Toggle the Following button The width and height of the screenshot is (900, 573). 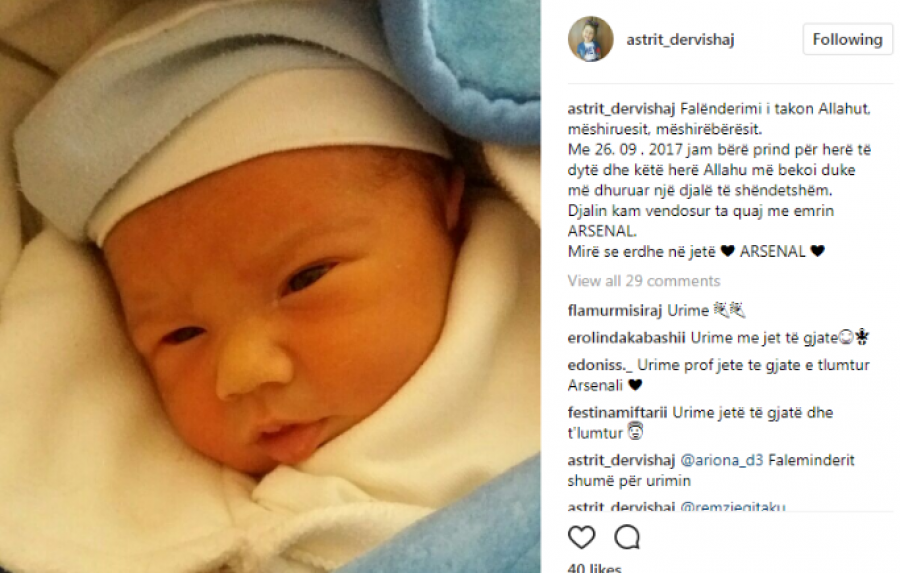tap(847, 40)
